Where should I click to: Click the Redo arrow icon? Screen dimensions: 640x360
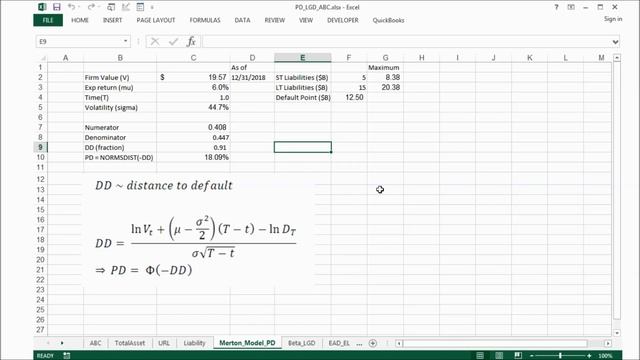pyautogui.click(x=91, y=7)
